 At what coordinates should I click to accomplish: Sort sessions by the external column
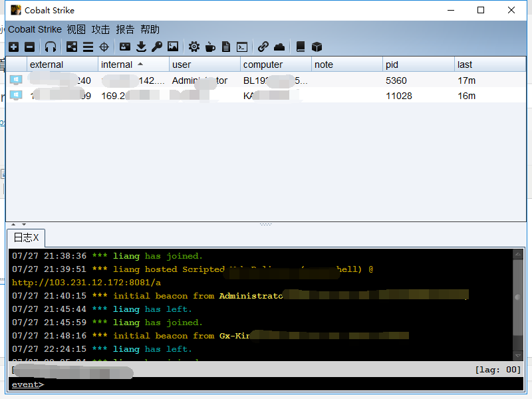click(x=63, y=65)
